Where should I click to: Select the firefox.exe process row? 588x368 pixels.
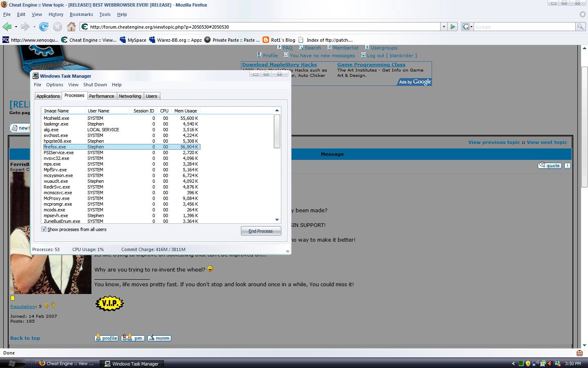pos(121,147)
